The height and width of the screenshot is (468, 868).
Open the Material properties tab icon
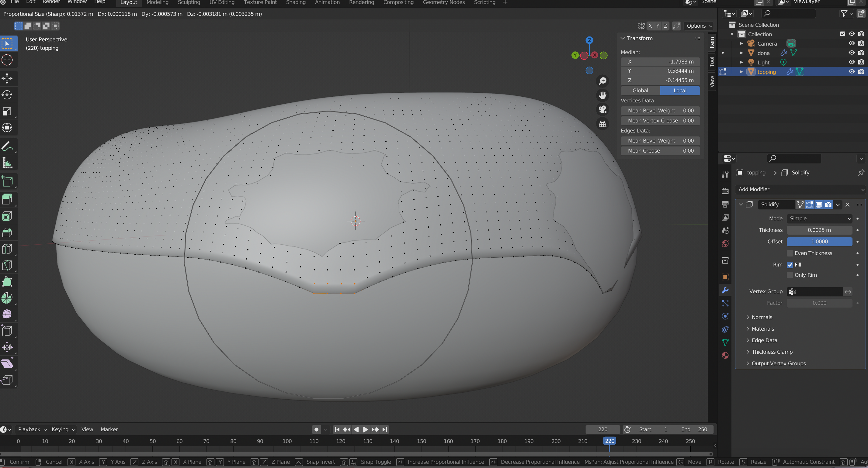[725, 356]
